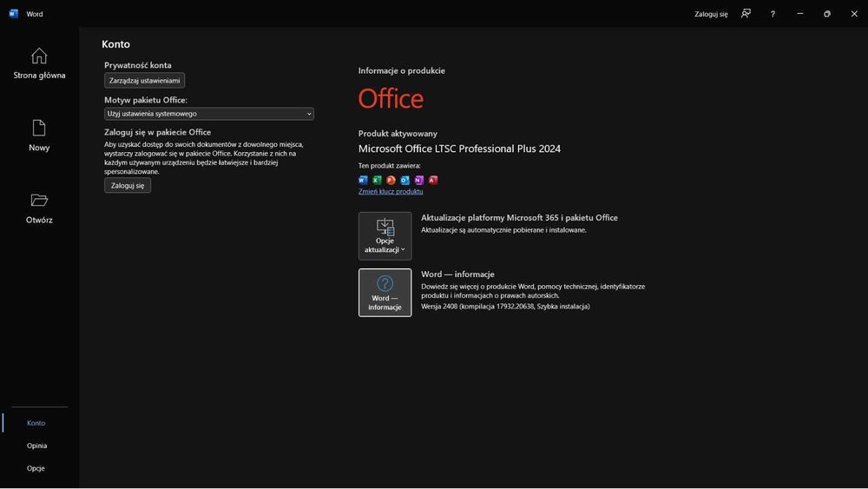
Task: Click the Word logo in title bar
Action: pyautogui.click(x=13, y=14)
